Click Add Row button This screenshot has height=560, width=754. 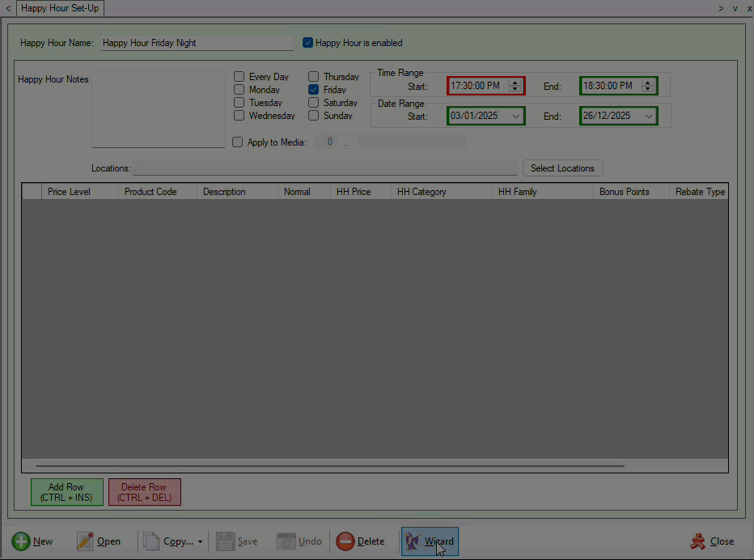66,492
